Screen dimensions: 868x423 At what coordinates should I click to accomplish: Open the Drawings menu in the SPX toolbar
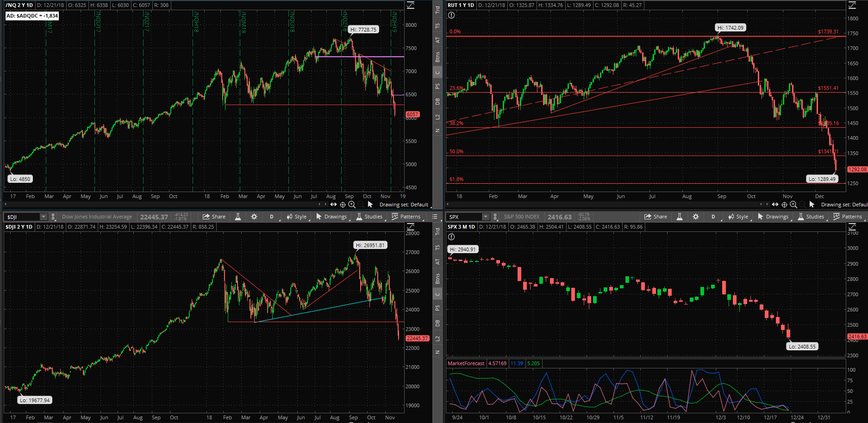[x=773, y=217]
